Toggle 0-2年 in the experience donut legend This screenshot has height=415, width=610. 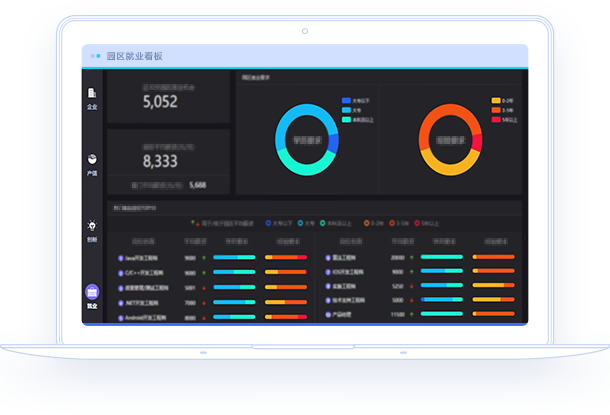(x=503, y=101)
